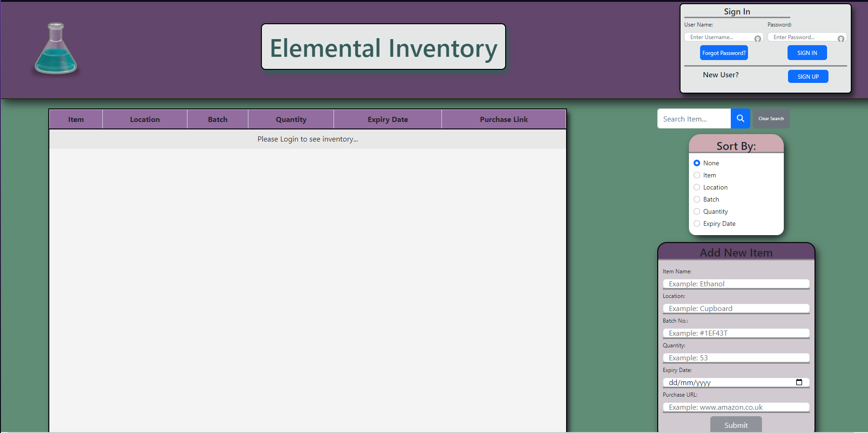868x433 pixels.
Task: Click SIGN UP for new users
Action: tap(808, 76)
